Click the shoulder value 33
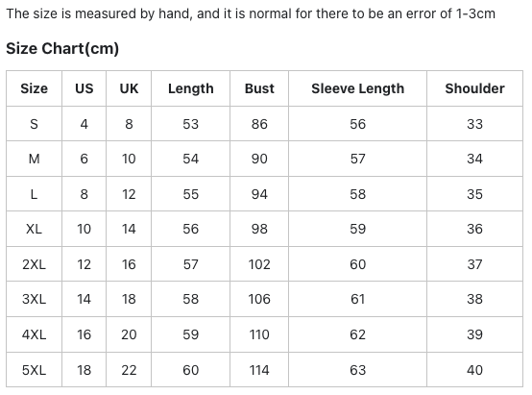532x395 pixels. tap(474, 124)
